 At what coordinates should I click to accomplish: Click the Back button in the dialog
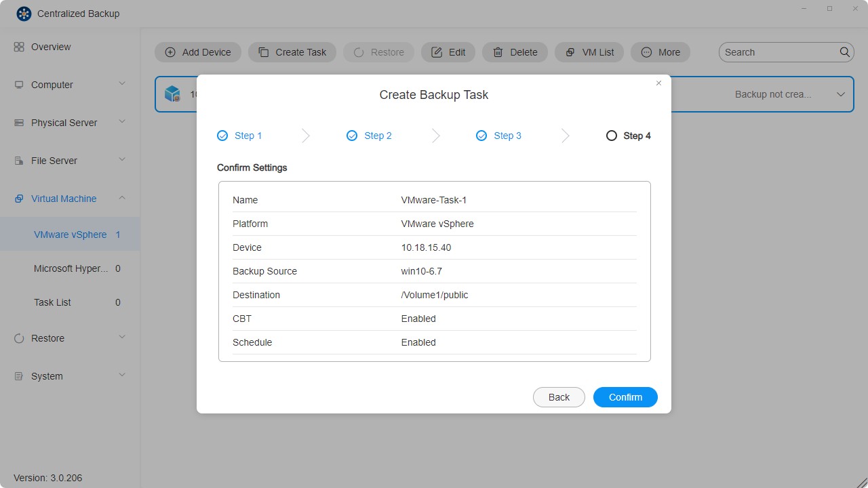(x=559, y=397)
